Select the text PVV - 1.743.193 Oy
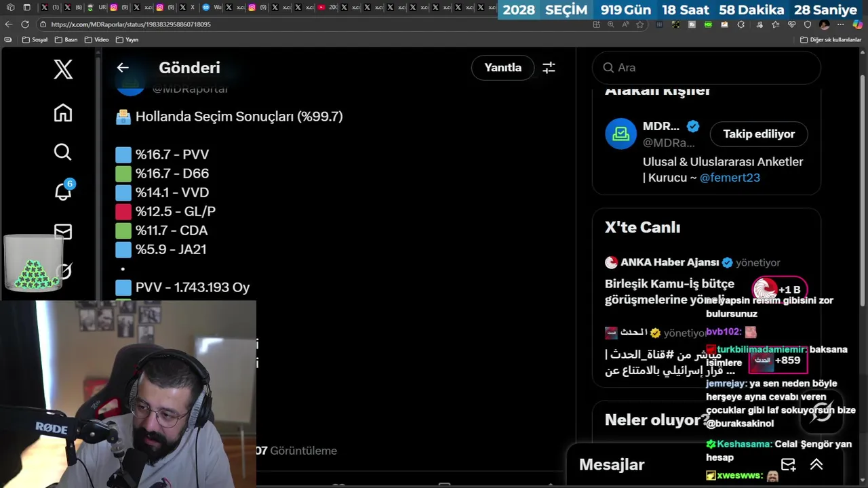868x488 pixels. [193, 287]
